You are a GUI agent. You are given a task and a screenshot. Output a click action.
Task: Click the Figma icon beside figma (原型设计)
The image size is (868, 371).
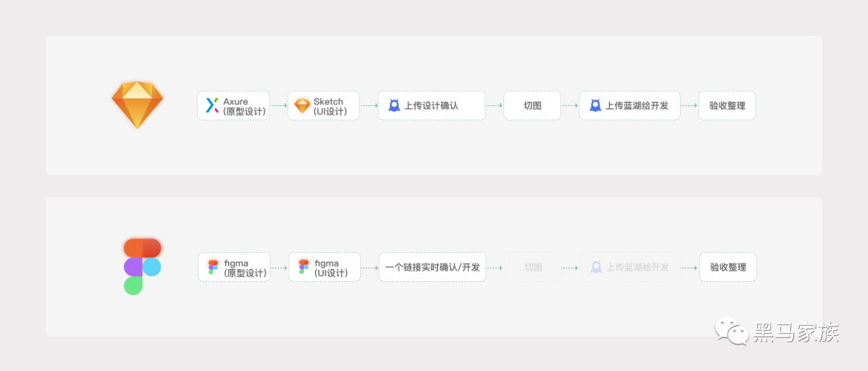point(213,267)
